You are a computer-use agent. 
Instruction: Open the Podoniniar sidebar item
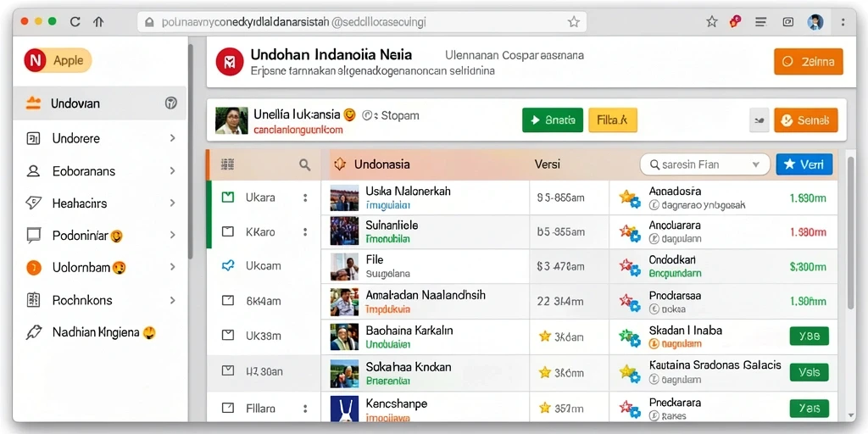(100, 236)
